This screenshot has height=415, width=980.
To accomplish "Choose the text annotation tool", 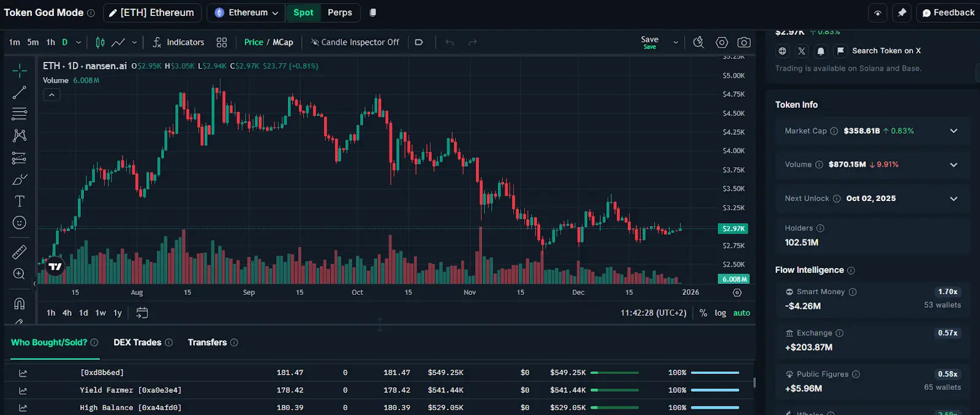I will click(20, 201).
